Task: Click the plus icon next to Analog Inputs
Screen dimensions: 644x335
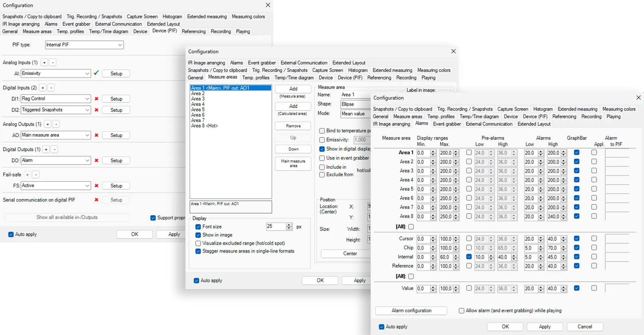Action: coord(44,63)
